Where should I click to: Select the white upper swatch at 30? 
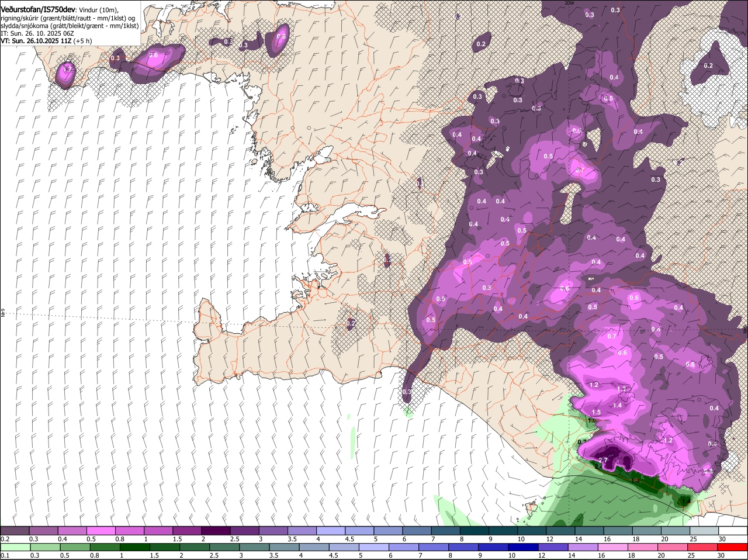(732, 530)
